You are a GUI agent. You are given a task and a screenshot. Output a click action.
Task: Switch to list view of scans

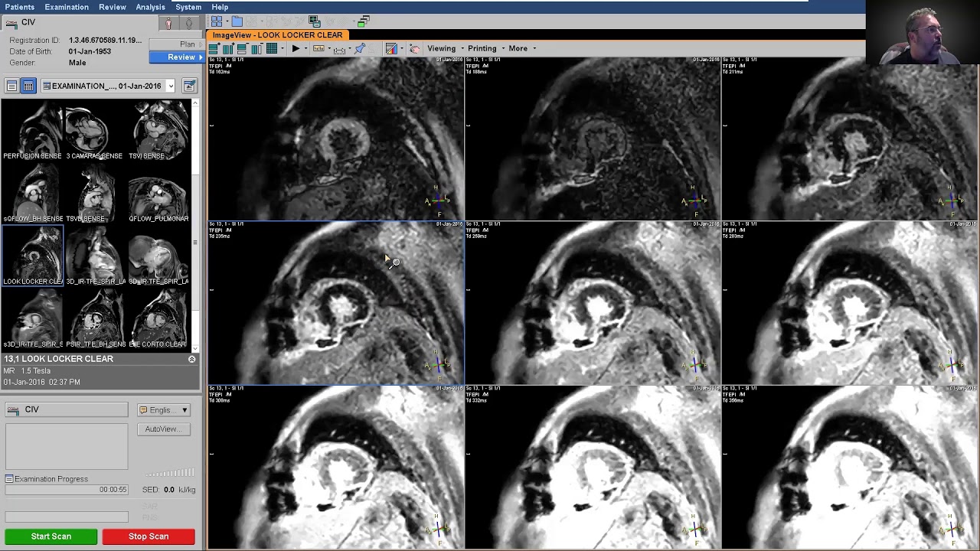[11, 86]
